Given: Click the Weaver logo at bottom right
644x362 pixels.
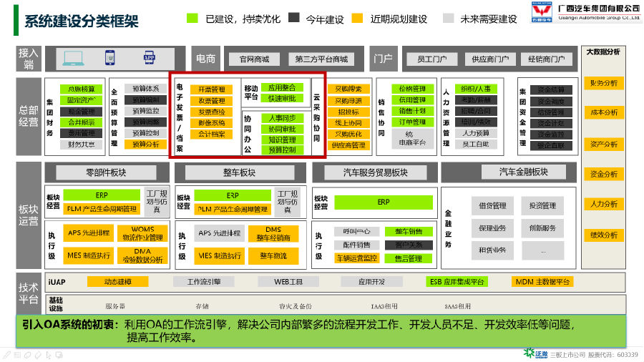Looking at the screenshot, I should coord(535,354).
